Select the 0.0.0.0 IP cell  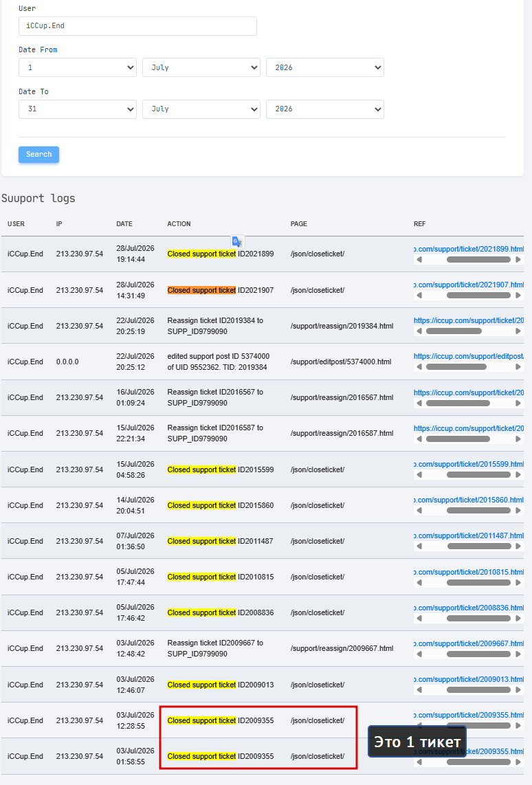[67, 362]
